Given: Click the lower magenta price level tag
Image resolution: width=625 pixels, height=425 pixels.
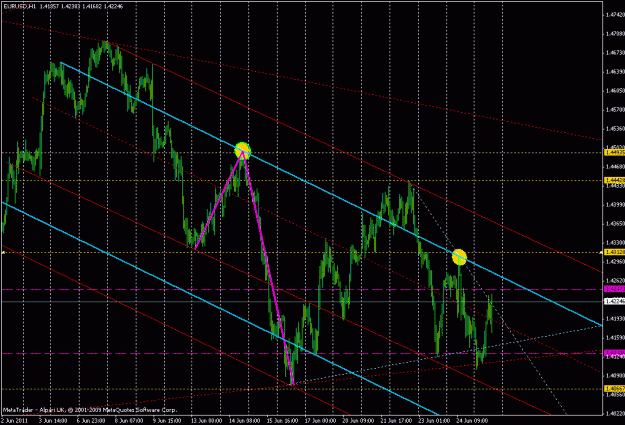Looking at the screenshot, I should click(x=614, y=353).
